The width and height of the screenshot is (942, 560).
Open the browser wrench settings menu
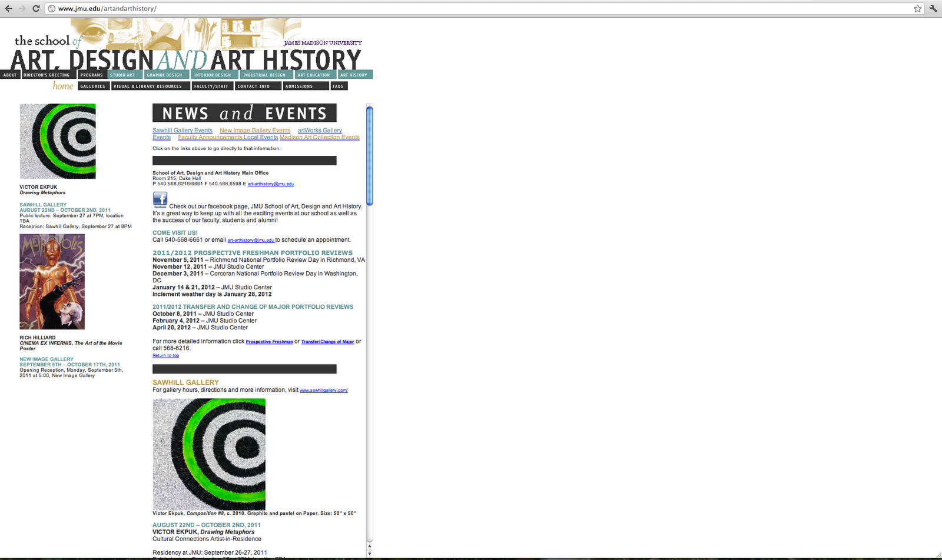(x=933, y=8)
